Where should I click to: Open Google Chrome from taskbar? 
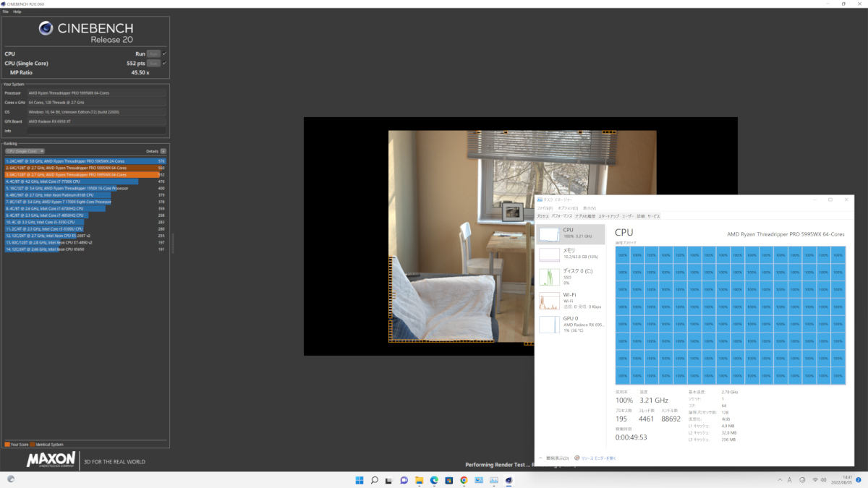coord(464,480)
